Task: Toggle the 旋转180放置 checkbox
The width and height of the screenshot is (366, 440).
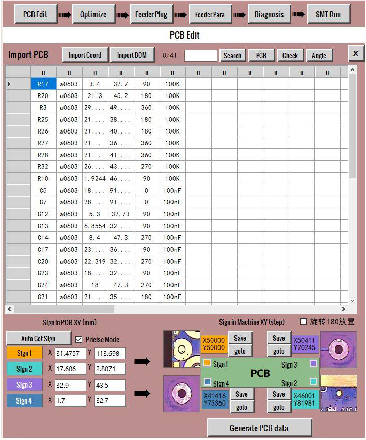Action: tap(303, 322)
